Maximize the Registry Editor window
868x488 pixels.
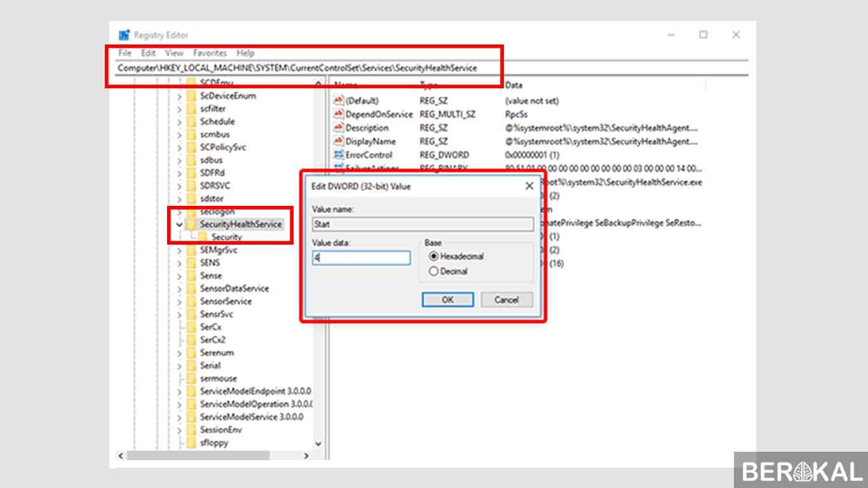click(703, 35)
